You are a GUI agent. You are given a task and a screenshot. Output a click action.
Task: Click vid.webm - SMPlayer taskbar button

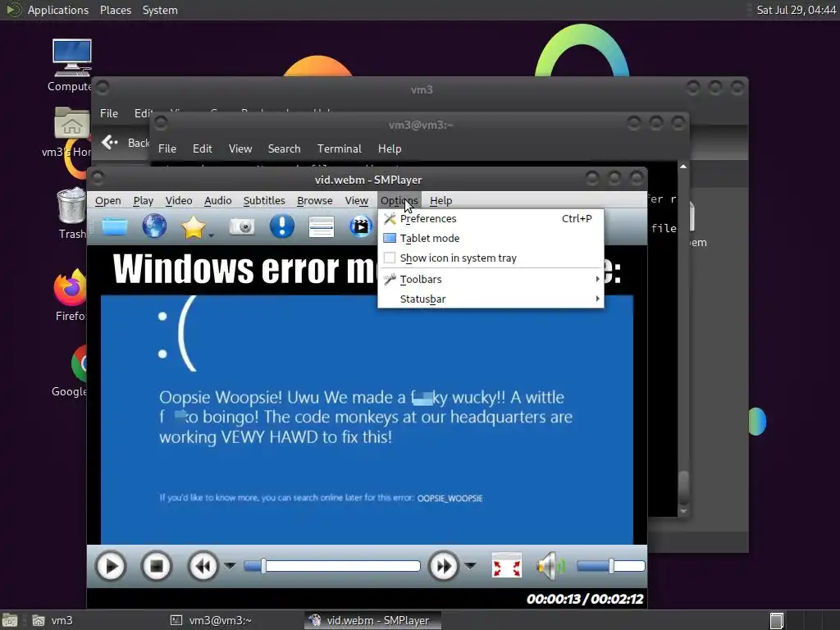click(373, 620)
